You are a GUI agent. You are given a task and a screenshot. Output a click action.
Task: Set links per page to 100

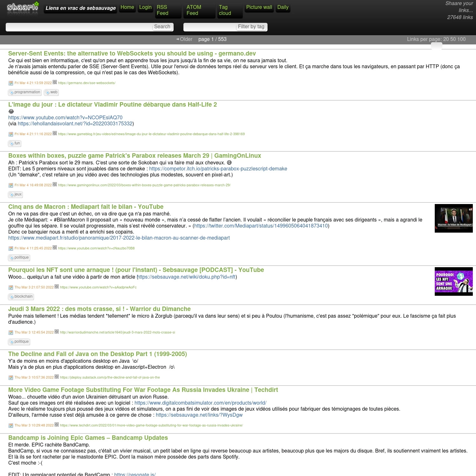(462, 39)
